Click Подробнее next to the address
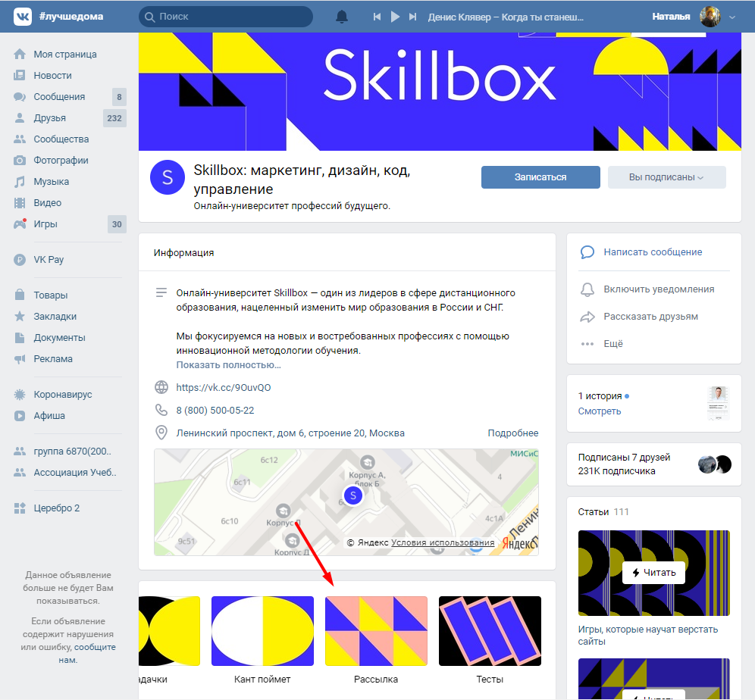 point(512,433)
